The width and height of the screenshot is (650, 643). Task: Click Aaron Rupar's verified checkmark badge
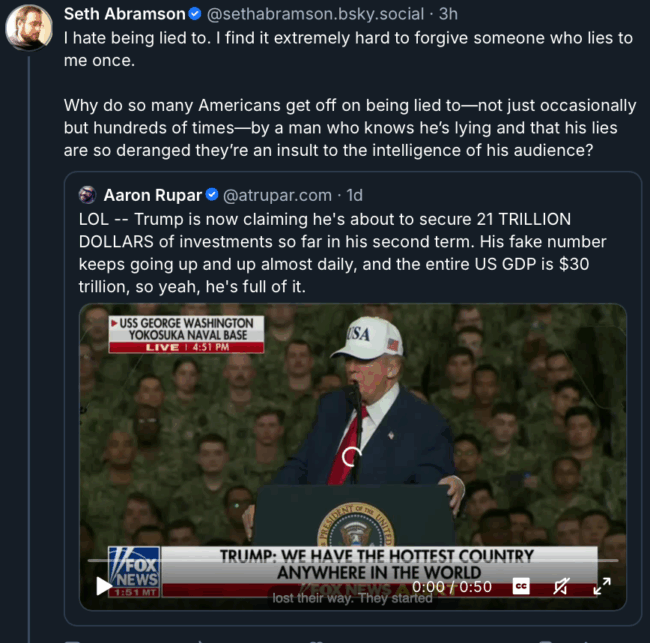point(212,194)
